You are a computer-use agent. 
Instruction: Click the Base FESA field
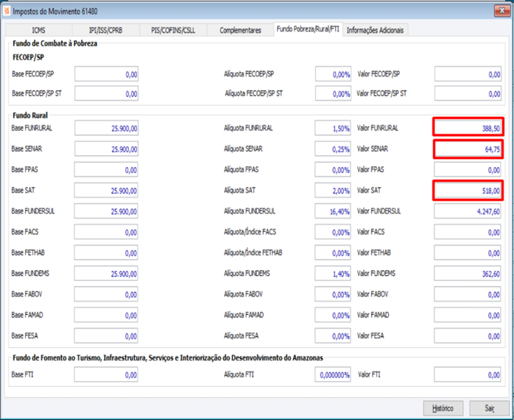tap(106, 335)
